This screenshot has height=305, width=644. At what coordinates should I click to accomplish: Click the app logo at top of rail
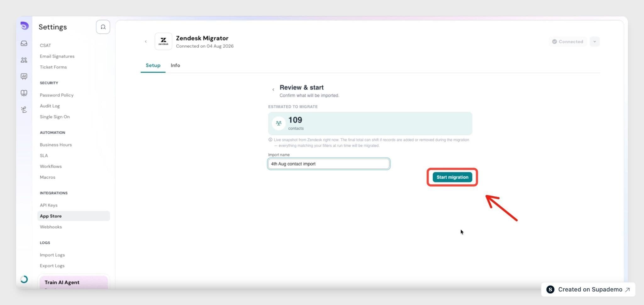(x=24, y=26)
